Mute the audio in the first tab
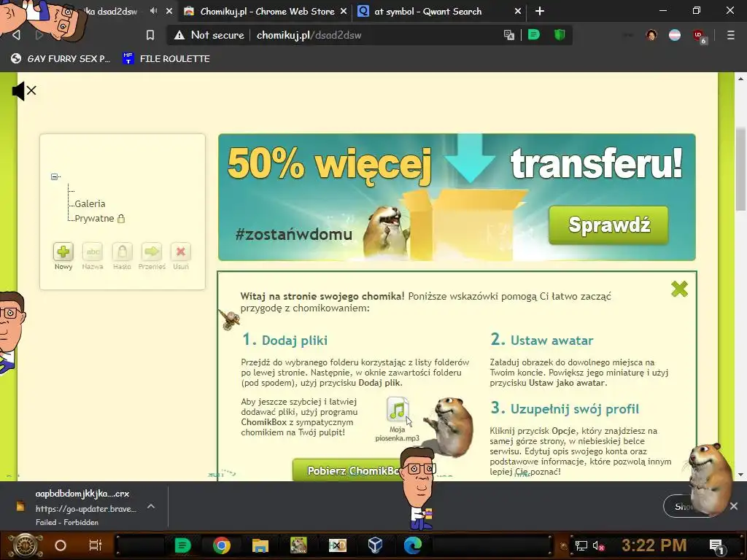Viewport: 747px width, 560px height. coord(153,11)
